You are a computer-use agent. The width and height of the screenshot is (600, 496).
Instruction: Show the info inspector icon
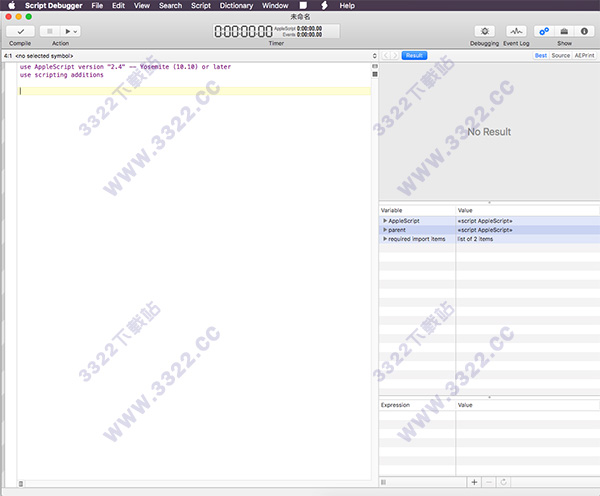click(x=584, y=31)
